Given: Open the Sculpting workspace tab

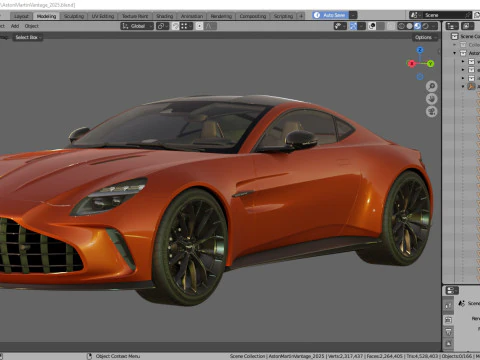Looking at the screenshot, I should (x=74, y=16).
